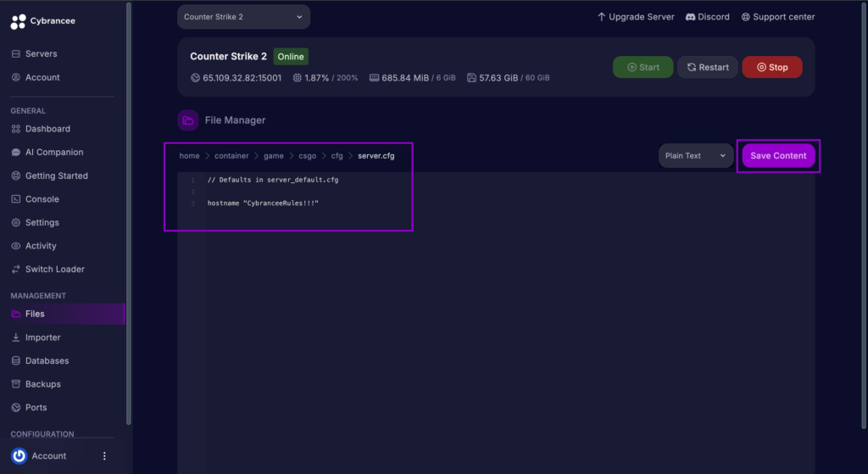
Task: Click the Cybrancee logo icon
Action: click(19, 21)
